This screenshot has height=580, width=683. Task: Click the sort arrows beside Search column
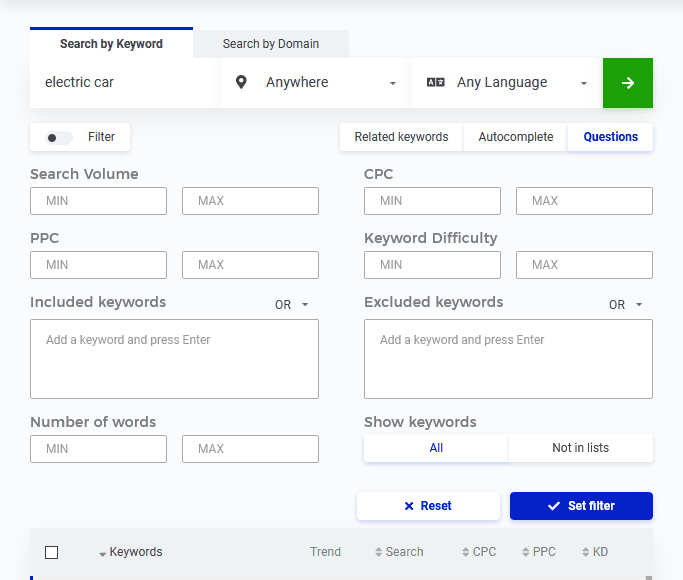[x=379, y=552]
